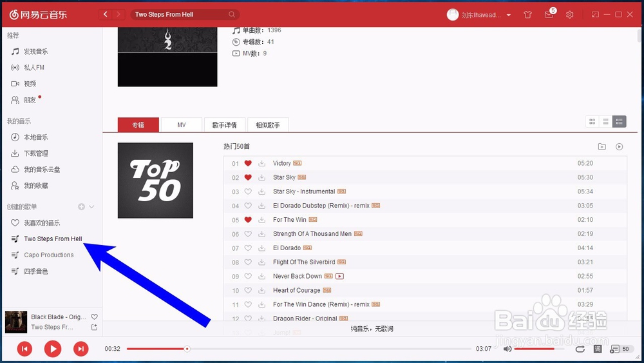This screenshot has height=363, width=644.
Task: Open messages mailbox with badge 5
Action: point(549,14)
